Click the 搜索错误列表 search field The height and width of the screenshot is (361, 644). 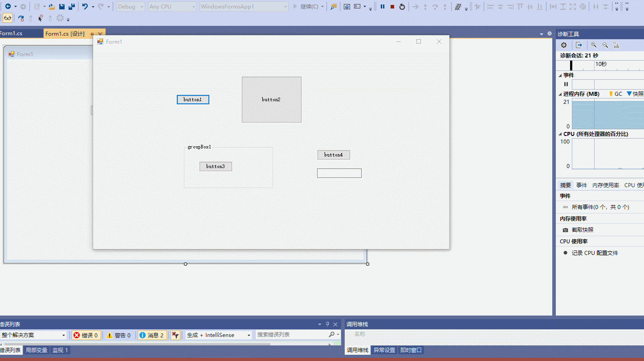click(x=298, y=335)
